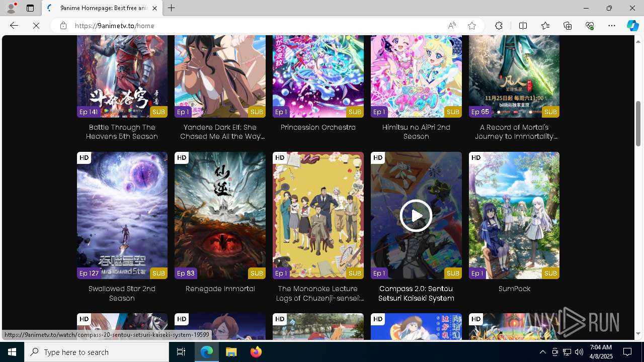The height and width of the screenshot is (362, 644).
Task: Open the Windows Start menu
Action: (x=12, y=352)
